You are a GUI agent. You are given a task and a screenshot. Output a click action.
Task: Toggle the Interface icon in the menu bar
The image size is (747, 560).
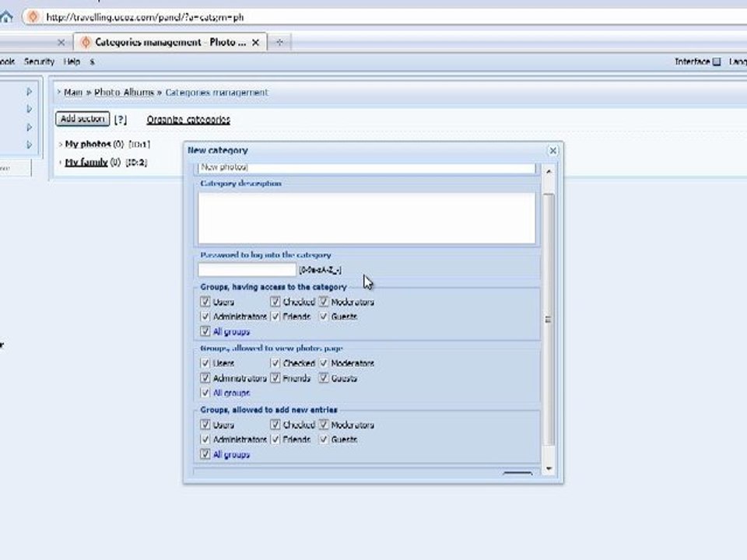(x=717, y=61)
